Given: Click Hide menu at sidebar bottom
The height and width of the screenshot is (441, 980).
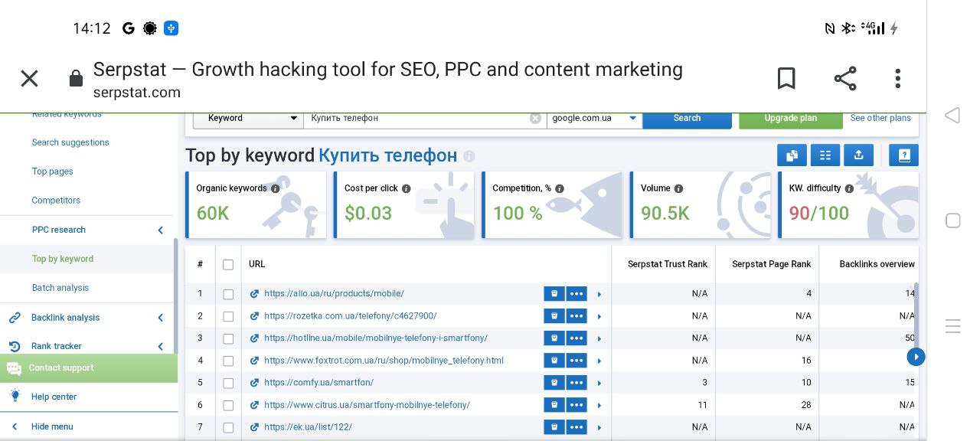Looking at the screenshot, I should [52, 426].
